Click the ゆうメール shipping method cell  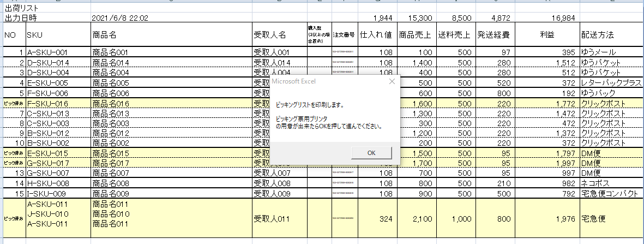[x=611, y=52]
